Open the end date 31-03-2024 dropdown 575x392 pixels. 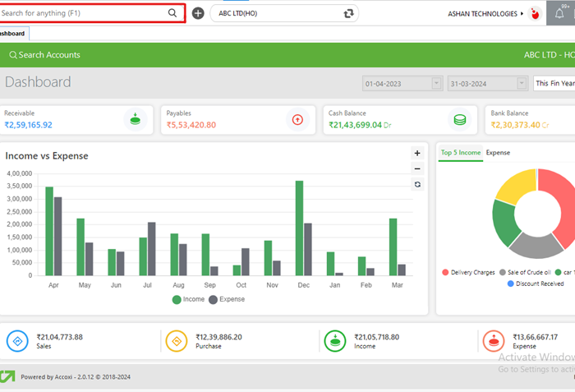pyautogui.click(x=522, y=83)
